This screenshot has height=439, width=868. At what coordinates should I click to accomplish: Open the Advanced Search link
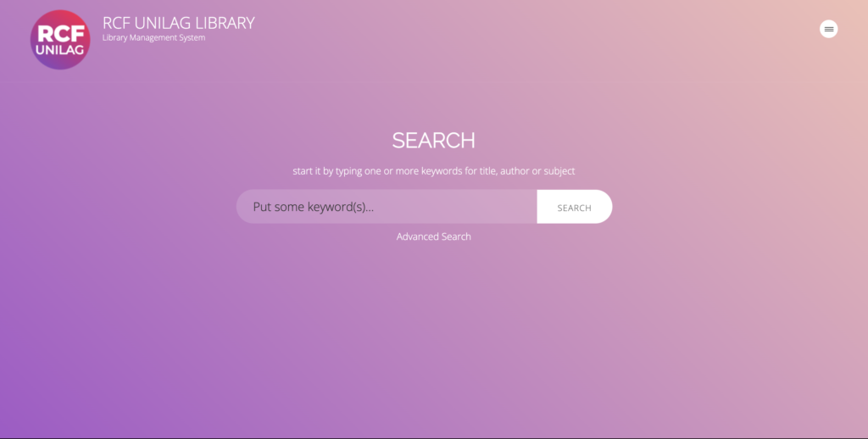433,236
